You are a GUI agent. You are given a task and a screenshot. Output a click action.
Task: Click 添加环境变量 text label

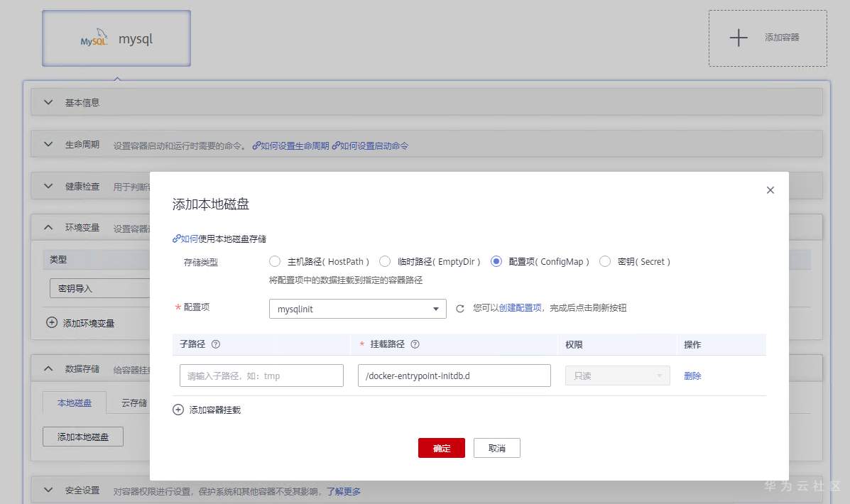tap(88, 324)
